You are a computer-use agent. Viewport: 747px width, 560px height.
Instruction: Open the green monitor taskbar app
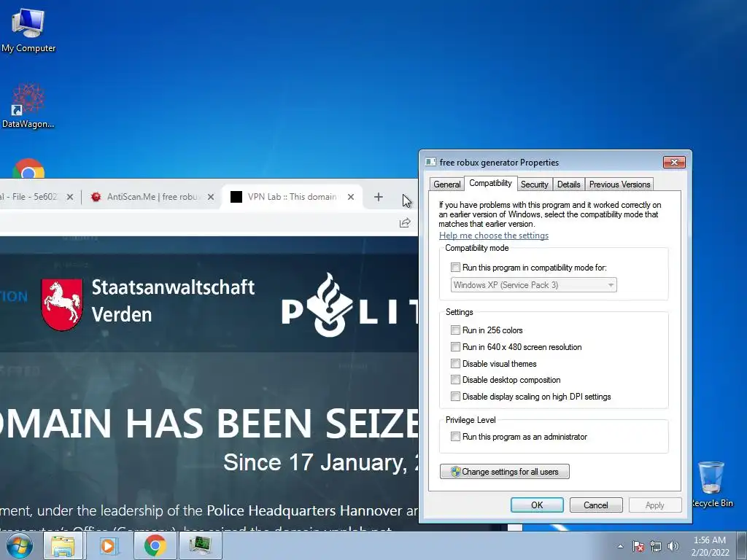[x=200, y=545]
